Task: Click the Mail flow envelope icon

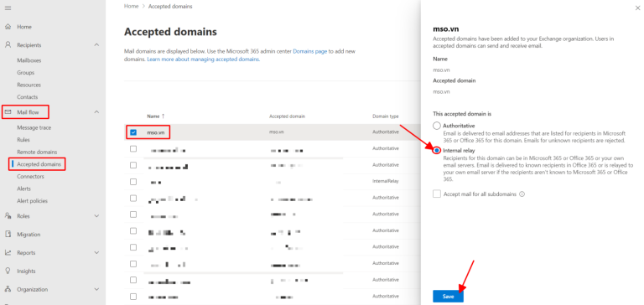Action: pyautogui.click(x=8, y=111)
